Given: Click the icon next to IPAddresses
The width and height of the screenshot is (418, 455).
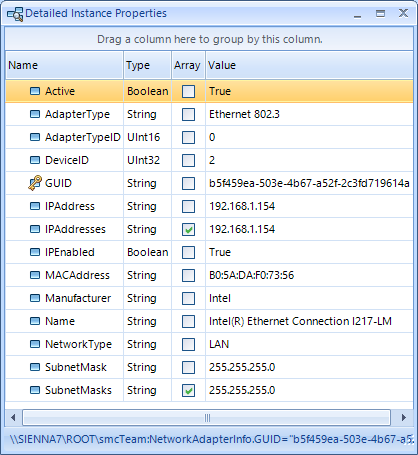Looking at the screenshot, I should pyautogui.click(x=35, y=229).
